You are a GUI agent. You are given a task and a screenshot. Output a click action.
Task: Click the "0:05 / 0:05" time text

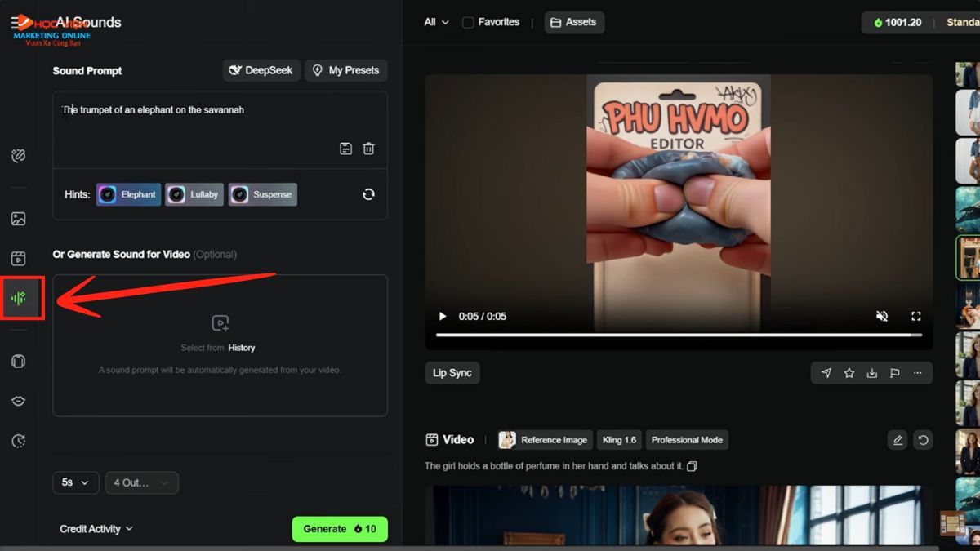point(482,316)
